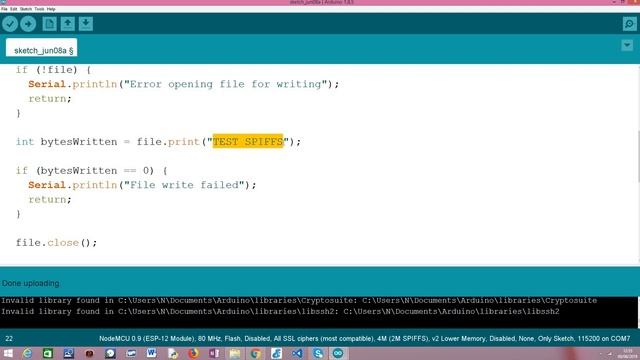
Task: Open Visual Studio Code from taskbar
Action: click(x=297, y=353)
